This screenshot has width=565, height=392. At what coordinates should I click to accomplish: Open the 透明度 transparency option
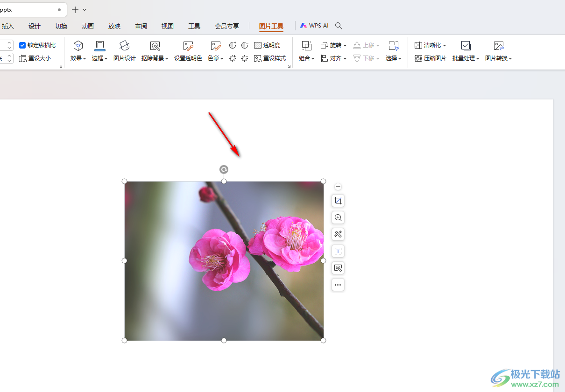click(267, 45)
